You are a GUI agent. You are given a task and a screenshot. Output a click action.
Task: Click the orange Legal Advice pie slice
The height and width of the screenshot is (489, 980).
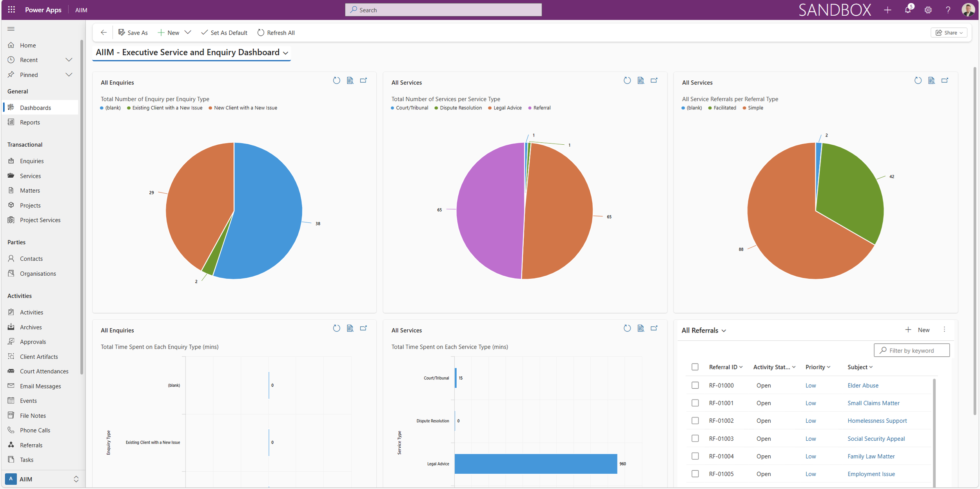(x=561, y=212)
